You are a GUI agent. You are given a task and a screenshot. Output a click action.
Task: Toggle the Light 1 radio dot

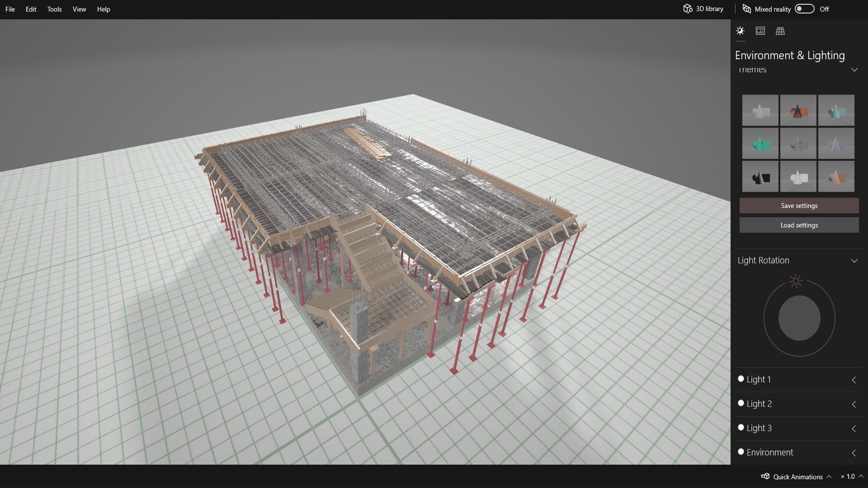point(741,379)
